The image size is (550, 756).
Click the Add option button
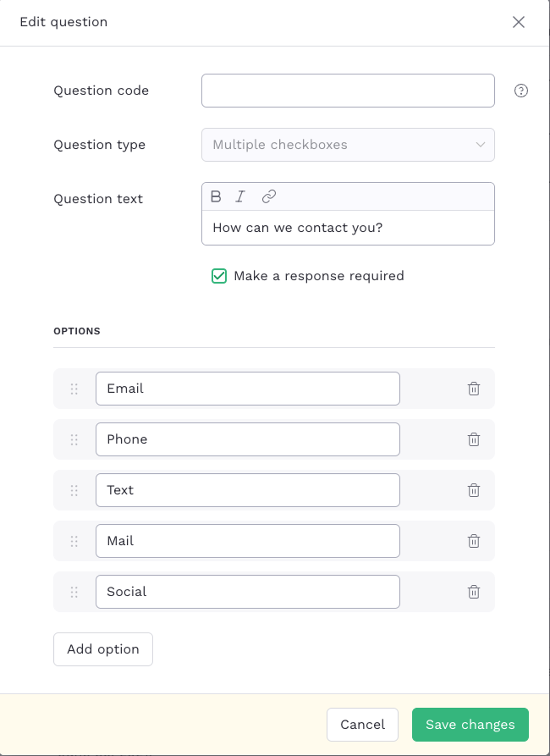tap(103, 649)
